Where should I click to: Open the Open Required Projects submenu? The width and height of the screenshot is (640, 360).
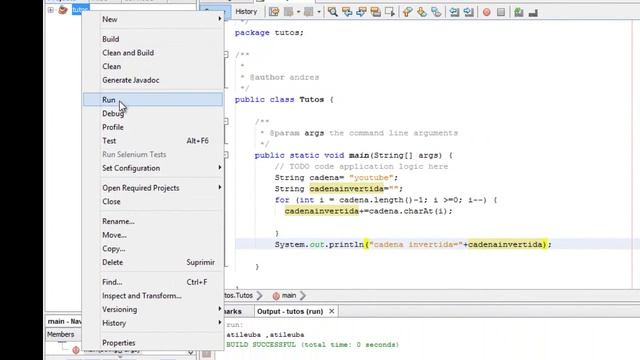pyautogui.click(x=153, y=188)
